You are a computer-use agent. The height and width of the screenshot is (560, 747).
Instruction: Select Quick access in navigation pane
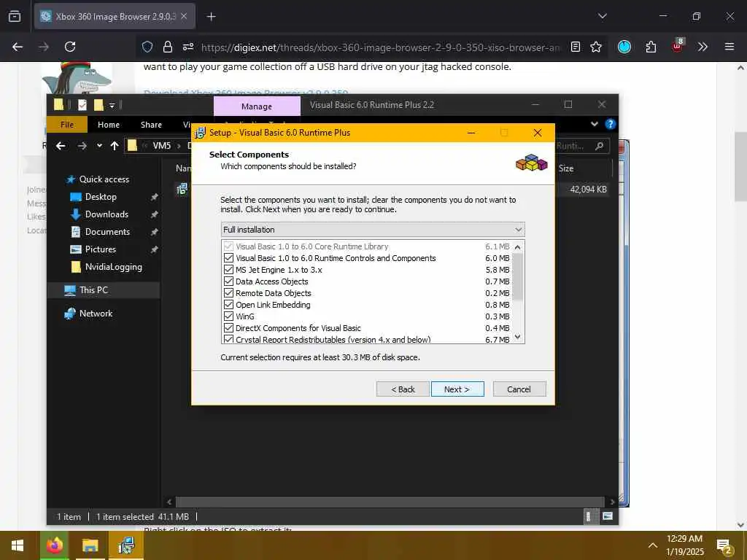pyautogui.click(x=104, y=179)
